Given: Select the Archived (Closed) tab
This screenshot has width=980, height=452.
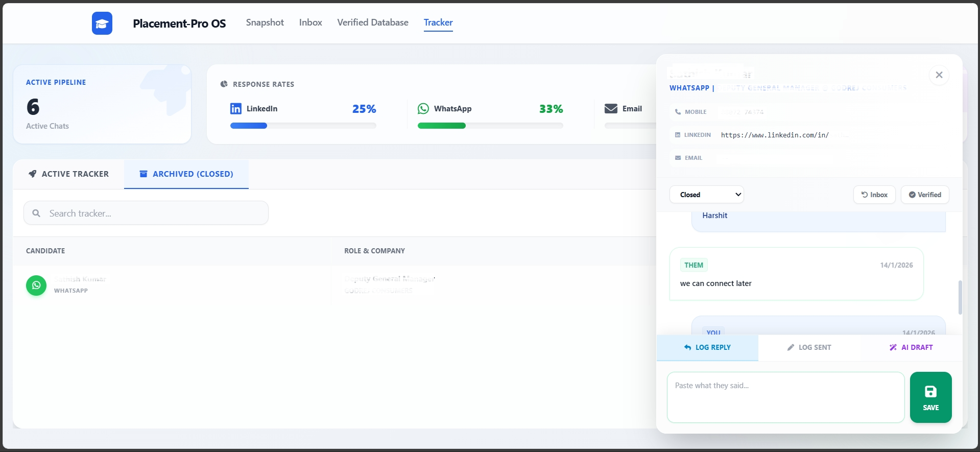Looking at the screenshot, I should point(186,174).
